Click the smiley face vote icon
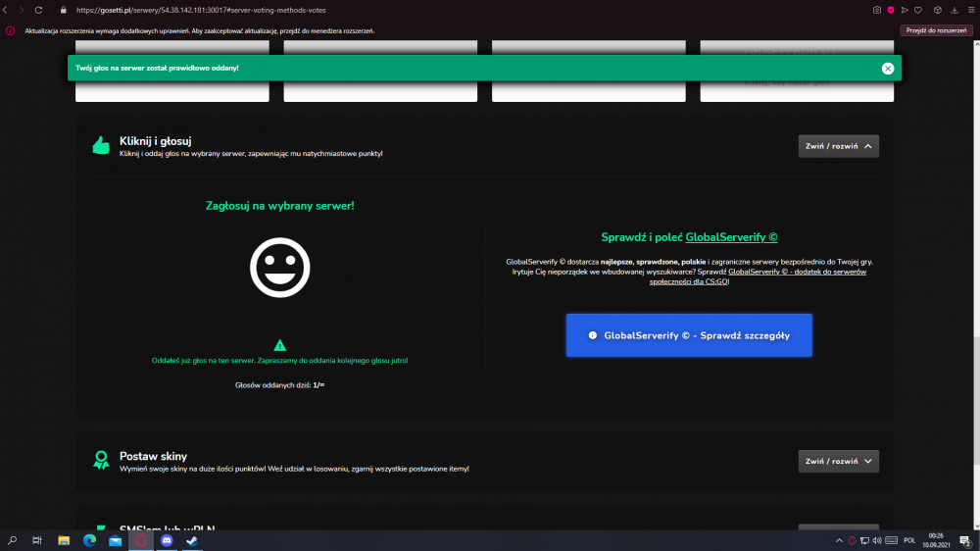This screenshot has width=980, height=551. [279, 268]
